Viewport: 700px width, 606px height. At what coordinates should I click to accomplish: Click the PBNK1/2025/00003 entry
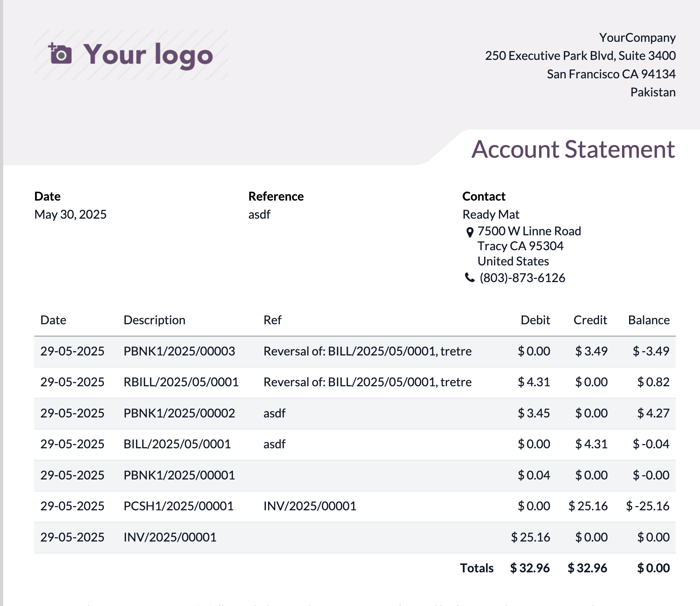coord(179,351)
